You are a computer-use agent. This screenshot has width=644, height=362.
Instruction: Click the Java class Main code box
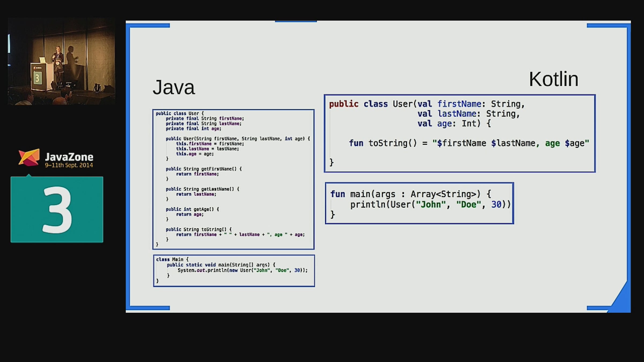(x=234, y=271)
